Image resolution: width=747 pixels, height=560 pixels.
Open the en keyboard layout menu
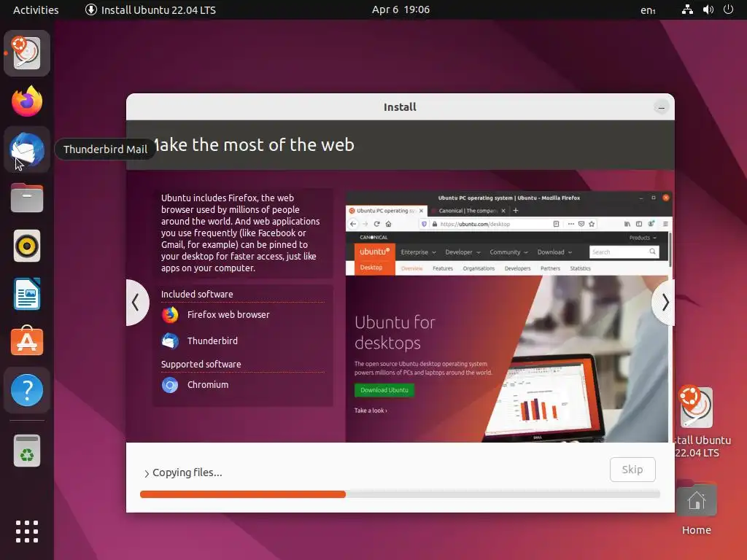648,10
